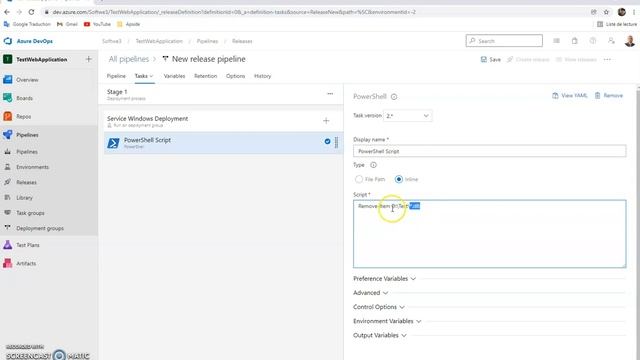Click Create release button
The width and height of the screenshot is (640, 360).
click(528, 60)
